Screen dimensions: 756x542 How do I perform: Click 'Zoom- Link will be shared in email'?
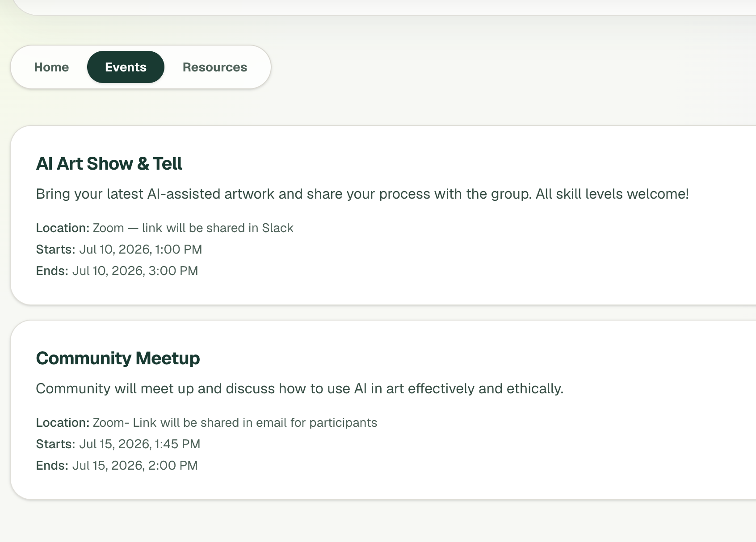(x=235, y=423)
